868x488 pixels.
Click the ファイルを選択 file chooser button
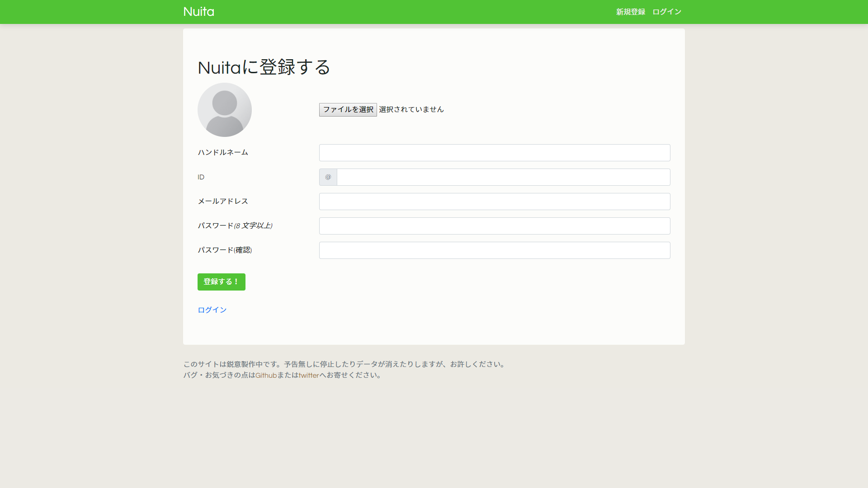click(x=348, y=110)
